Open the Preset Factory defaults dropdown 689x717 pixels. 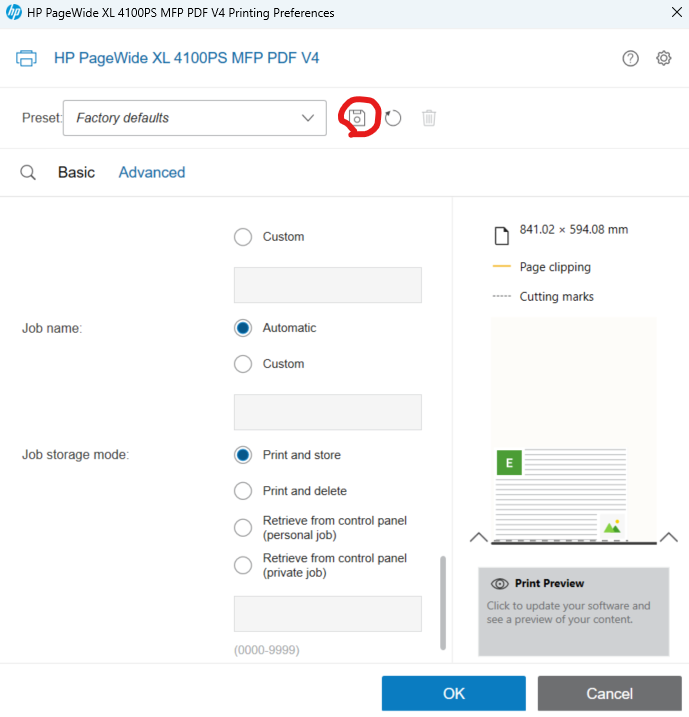195,118
